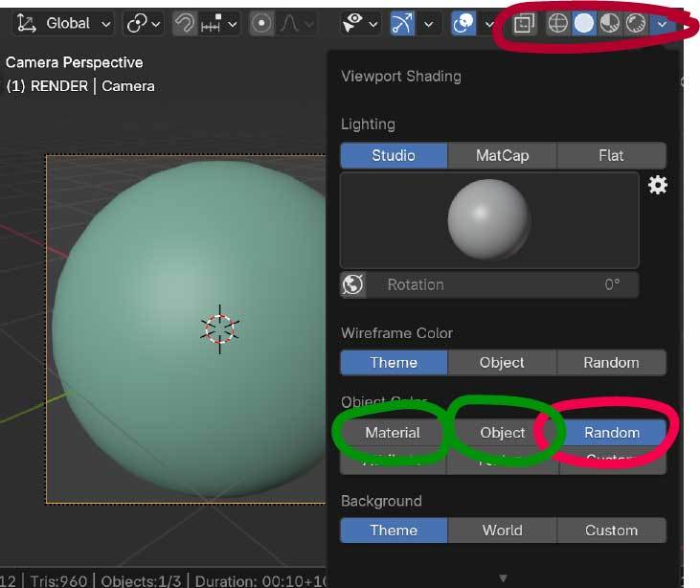Viewport: 700px width, 588px height.
Task: Set Object Color to Material
Action: coord(393,432)
